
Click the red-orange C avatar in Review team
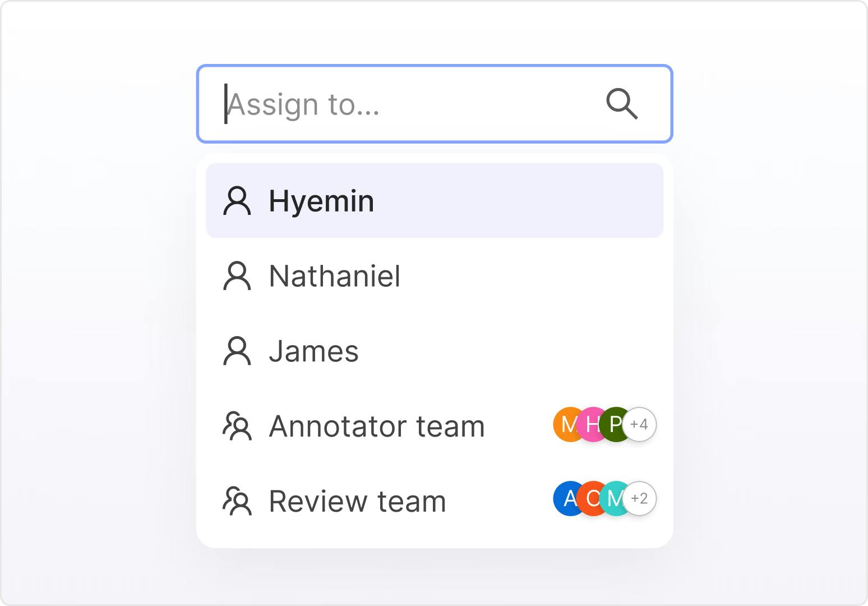tap(591, 499)
